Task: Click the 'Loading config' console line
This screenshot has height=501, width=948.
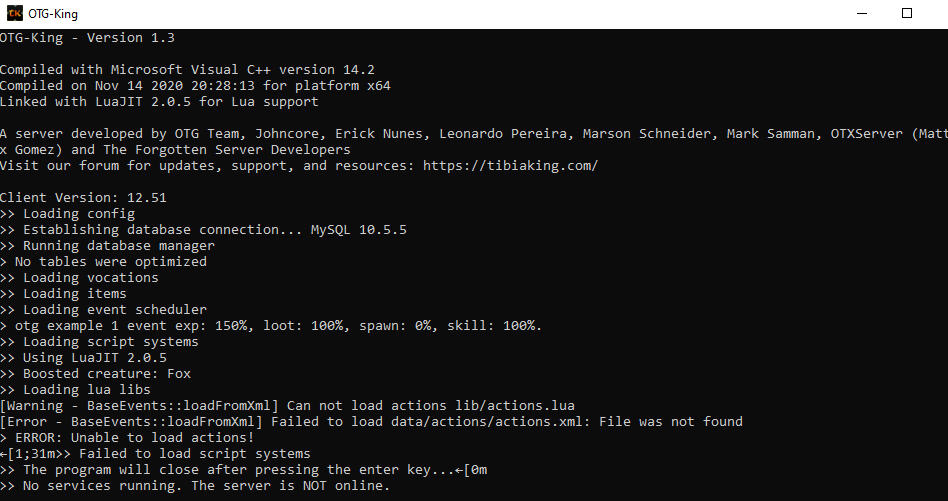Action: click(x=67, y=213)
